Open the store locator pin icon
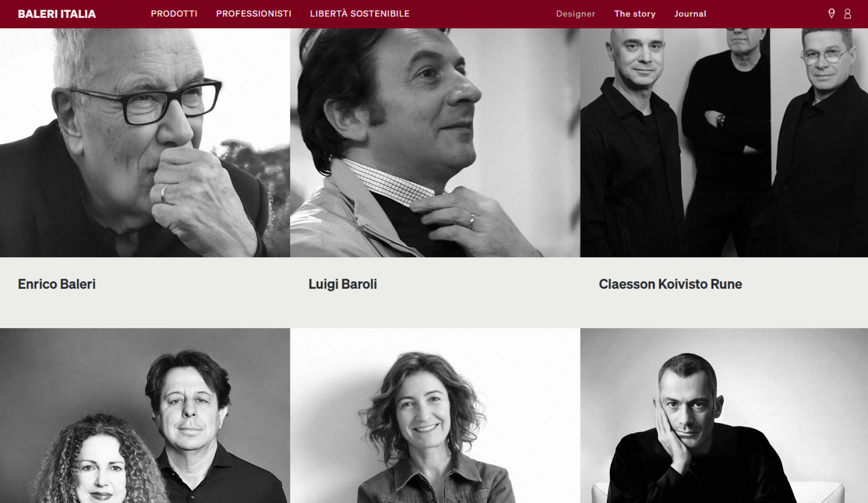Screen dimensions: 868x503 [831, 14]
